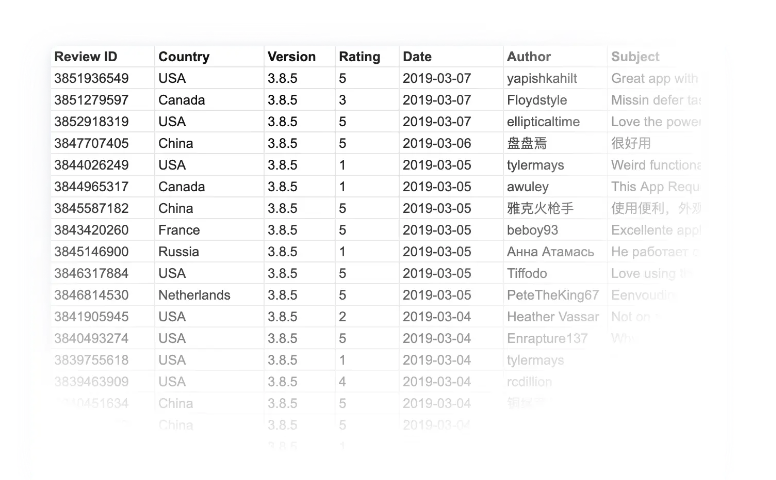Click the Netherlands country cell

coord(194,295)
